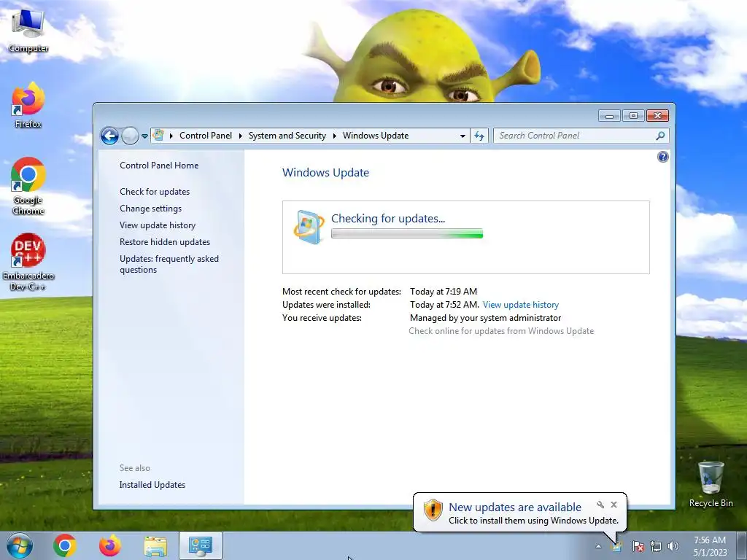Click the Checking for updates progress bar
Screen dimensions: 747x560
(407, 233)
